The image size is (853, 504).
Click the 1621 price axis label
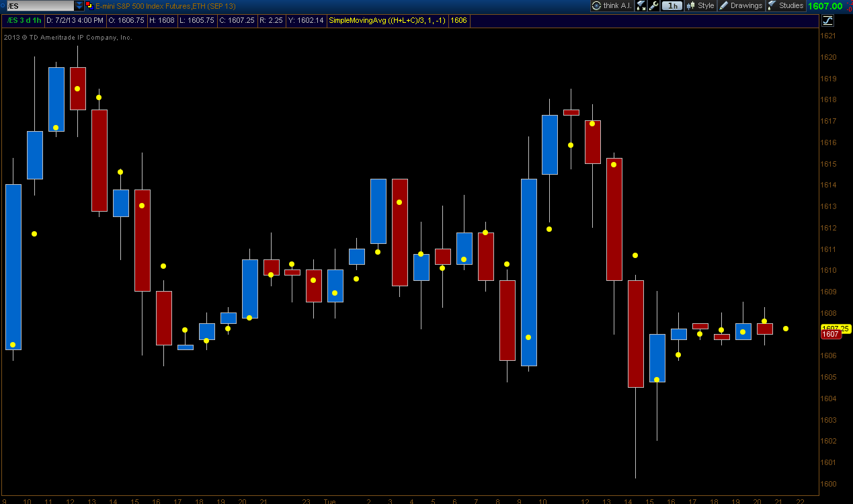[828, 36]
